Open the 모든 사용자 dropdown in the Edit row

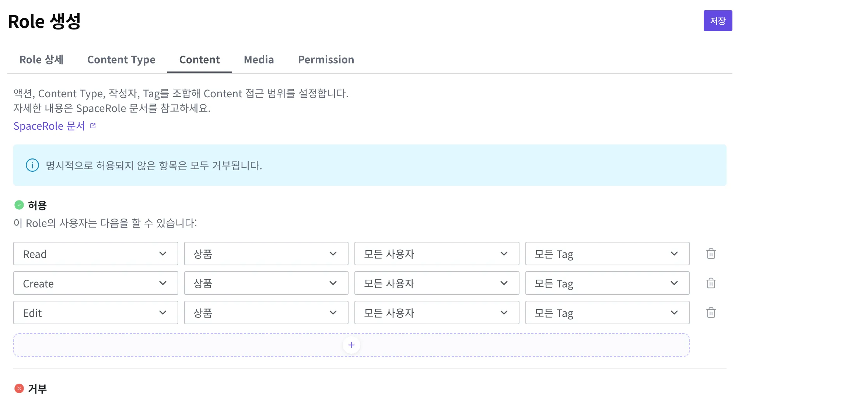point(437,313)
